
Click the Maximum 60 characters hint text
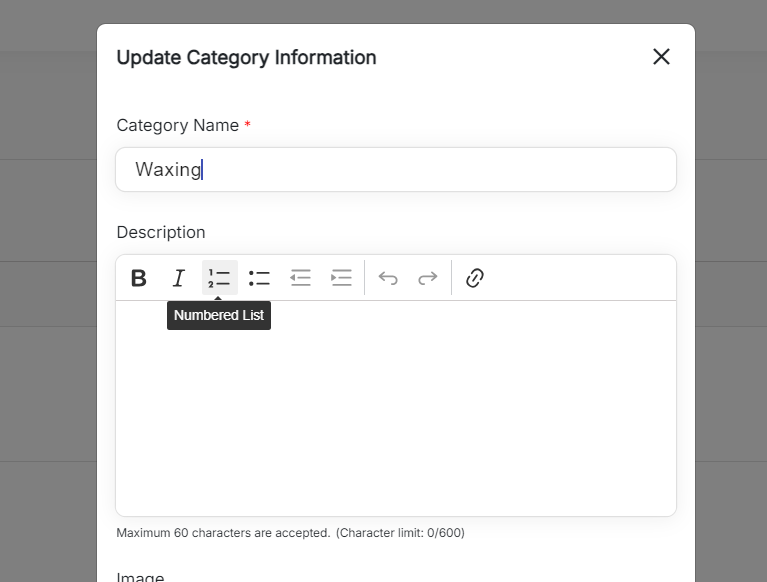[223, 533]
